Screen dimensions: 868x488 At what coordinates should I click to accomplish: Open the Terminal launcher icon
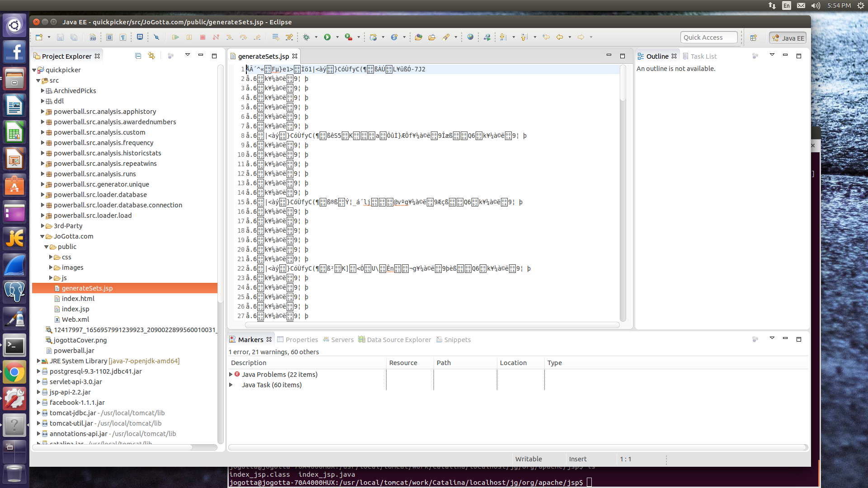14,346
